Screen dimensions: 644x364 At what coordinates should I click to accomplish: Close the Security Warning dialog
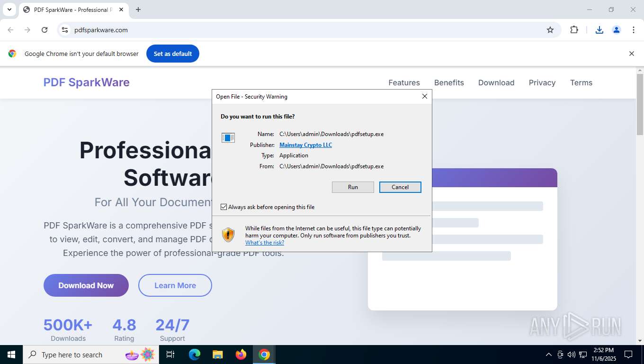[x=425, y=96]
